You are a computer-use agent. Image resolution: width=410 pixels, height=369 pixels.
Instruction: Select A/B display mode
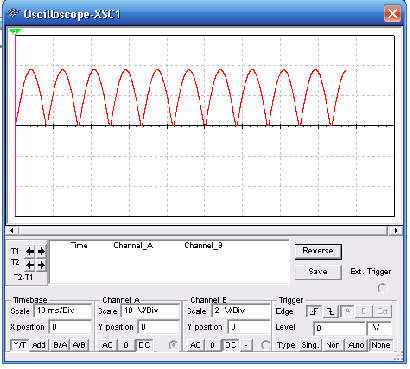click(x=79, y=345)
